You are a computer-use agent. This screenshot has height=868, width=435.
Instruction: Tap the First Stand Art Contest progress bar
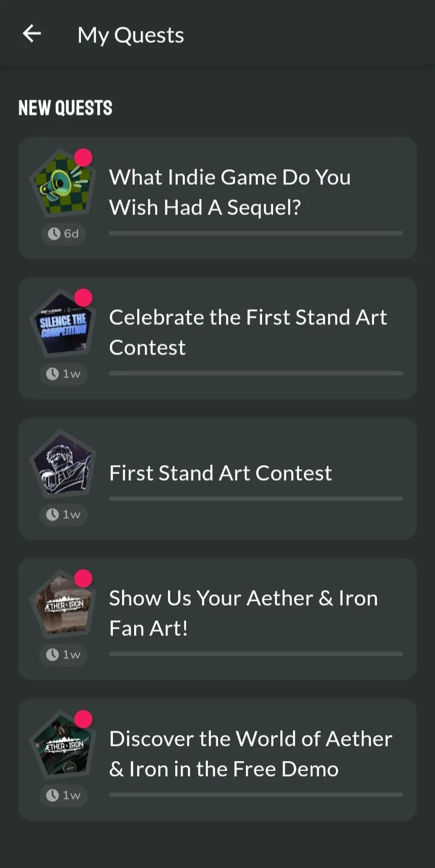pos(256,499)
